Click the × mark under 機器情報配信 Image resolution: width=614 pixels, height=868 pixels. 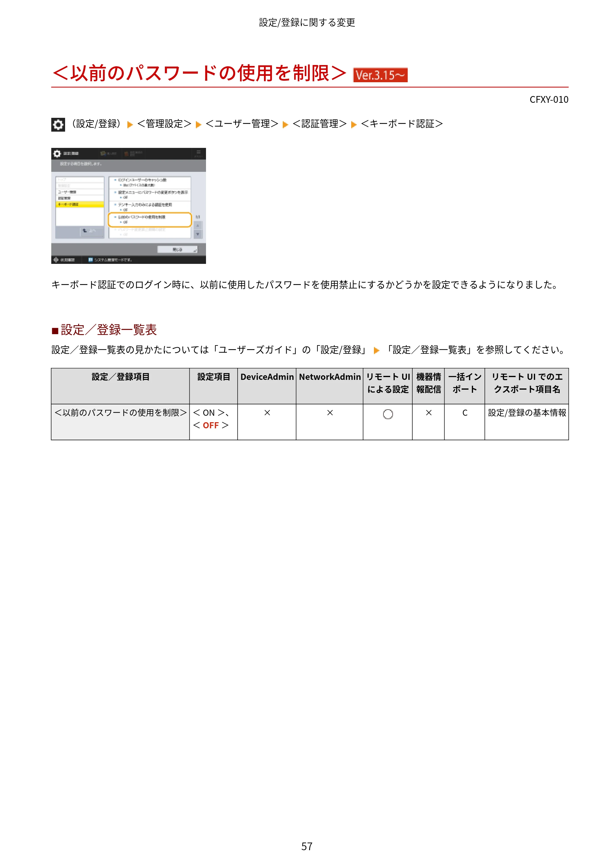(x=429, y=413)
